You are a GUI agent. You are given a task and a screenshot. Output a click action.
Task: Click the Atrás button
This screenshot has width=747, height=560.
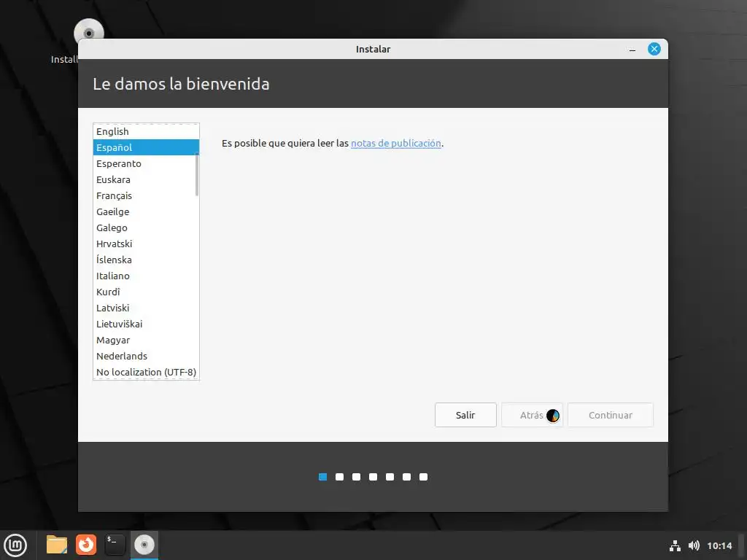pyautogui.click(x=532, y=415)
